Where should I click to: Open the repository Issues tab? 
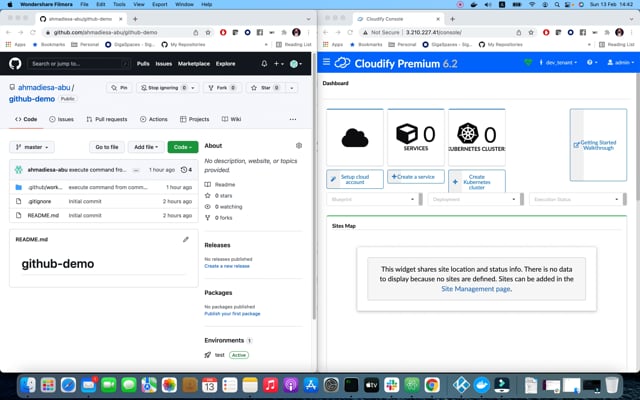(x=62, y=120)
